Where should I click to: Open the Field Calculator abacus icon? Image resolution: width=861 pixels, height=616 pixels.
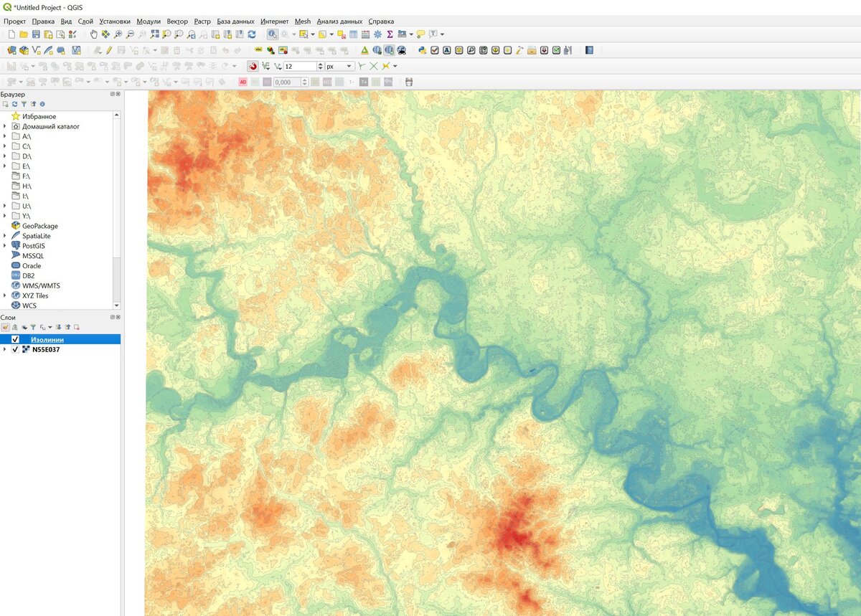point(365,34)
